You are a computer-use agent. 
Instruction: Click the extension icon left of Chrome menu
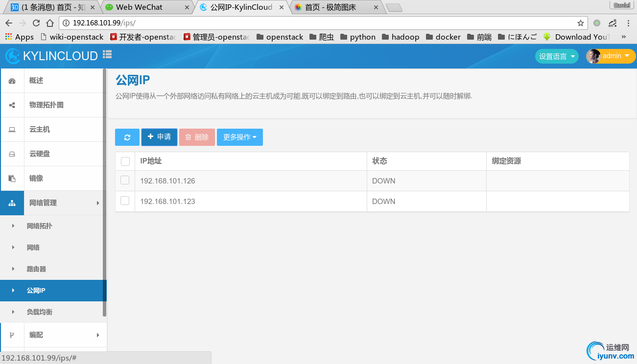[x=612, y=23]
